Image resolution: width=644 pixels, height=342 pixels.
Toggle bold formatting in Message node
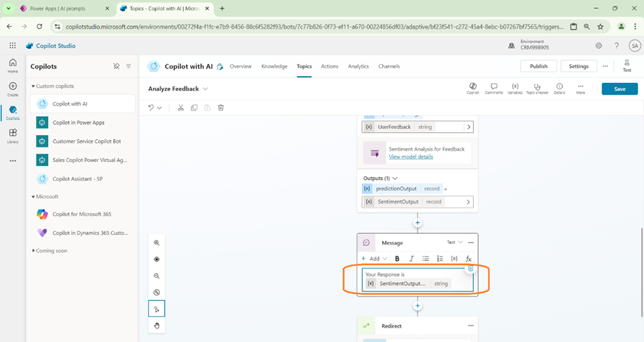tap(397, 258)
